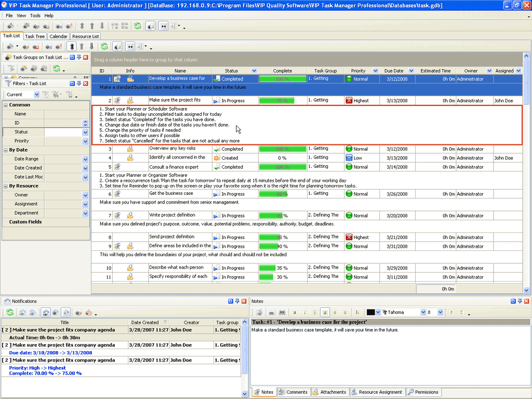Sort by clicking the Name column header
Image resolution: width=532 pixels, height=399 pixels.
pos(180,71)
